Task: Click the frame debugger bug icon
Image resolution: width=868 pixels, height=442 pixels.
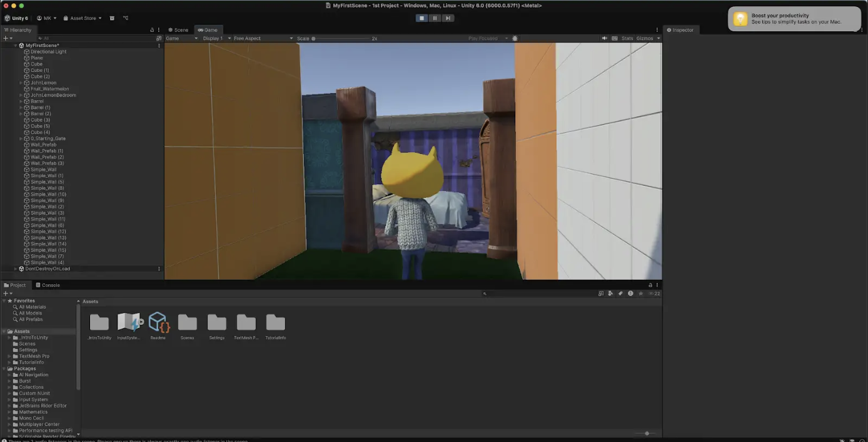Action: coord(515,38)
